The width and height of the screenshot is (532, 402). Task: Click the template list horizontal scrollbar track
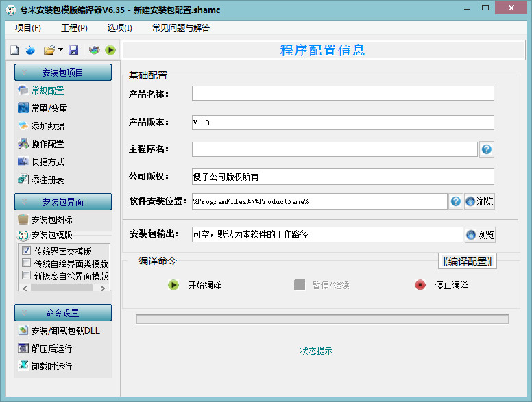point(62,288)
